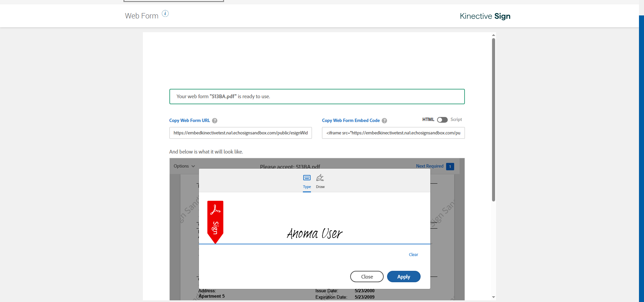Click the Kinective Sign logo
Viewport: 644px width, 302px height.
[x=485, y=16]
